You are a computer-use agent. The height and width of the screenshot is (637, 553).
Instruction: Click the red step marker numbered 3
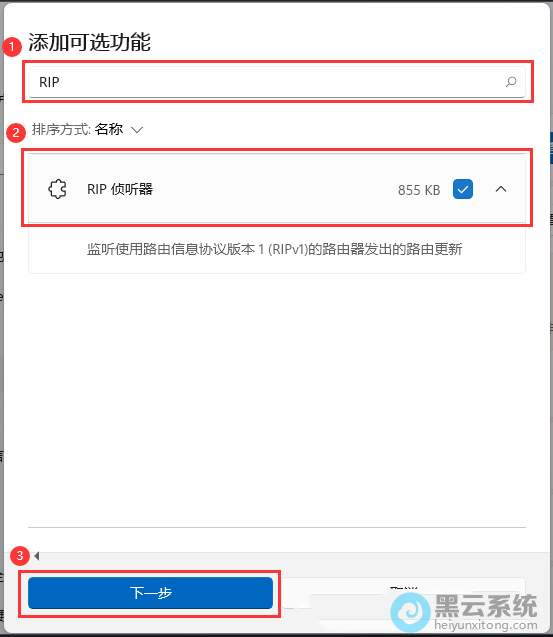[x=20, y=556]
